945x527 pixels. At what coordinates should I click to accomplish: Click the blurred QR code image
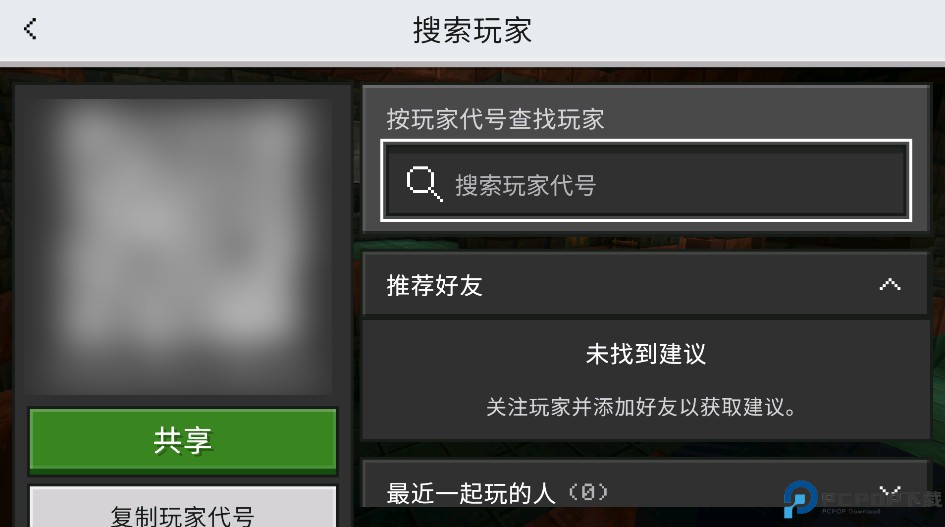tap(179, 246)
